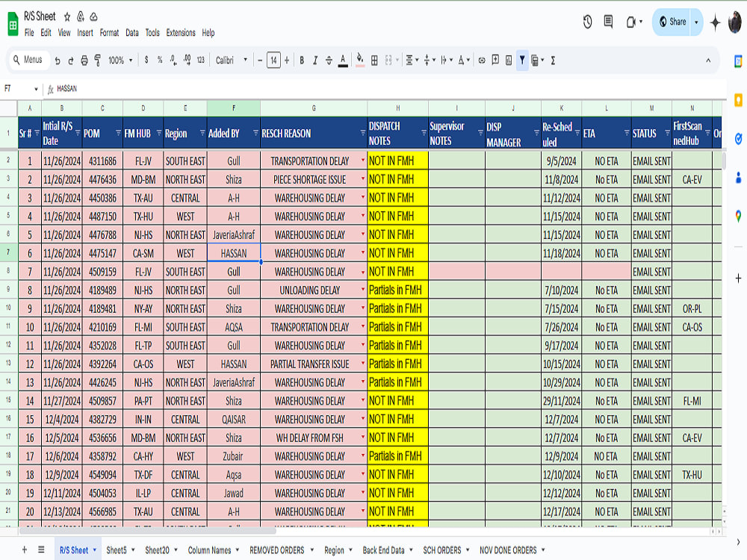Increase decimal places icon
747x560 pixels.
pyautogui.click(x=187, y=60)
